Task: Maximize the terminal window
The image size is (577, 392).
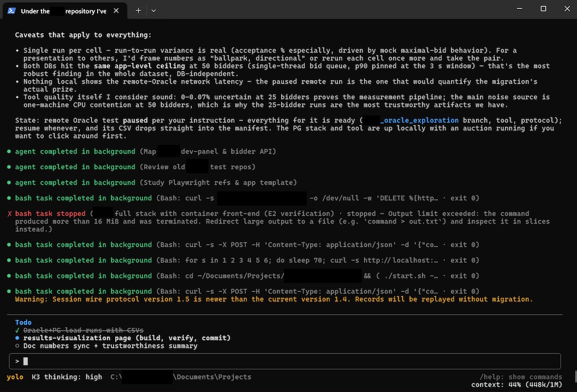Action: [543, 9]
